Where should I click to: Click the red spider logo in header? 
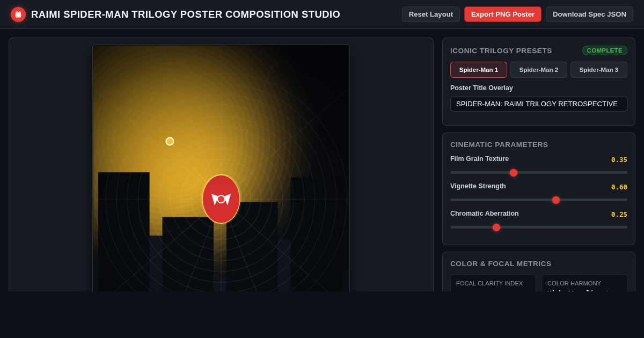coord(18,14)
